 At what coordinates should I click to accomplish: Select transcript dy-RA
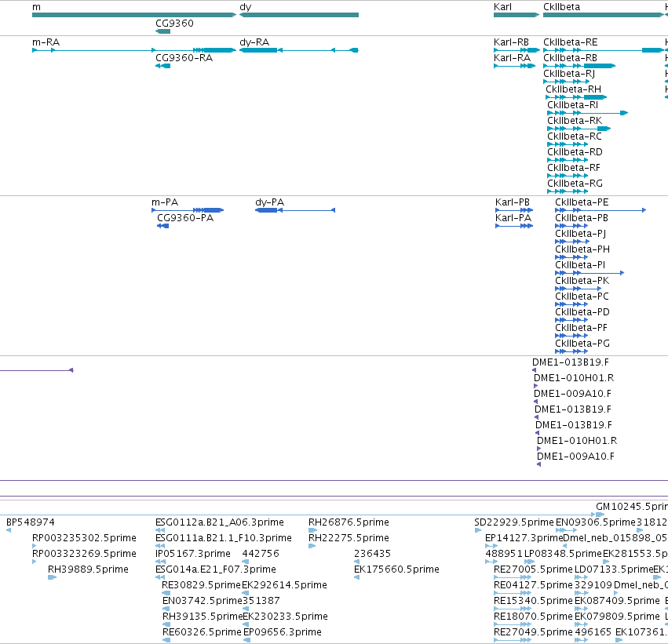(x=254, y=42)
